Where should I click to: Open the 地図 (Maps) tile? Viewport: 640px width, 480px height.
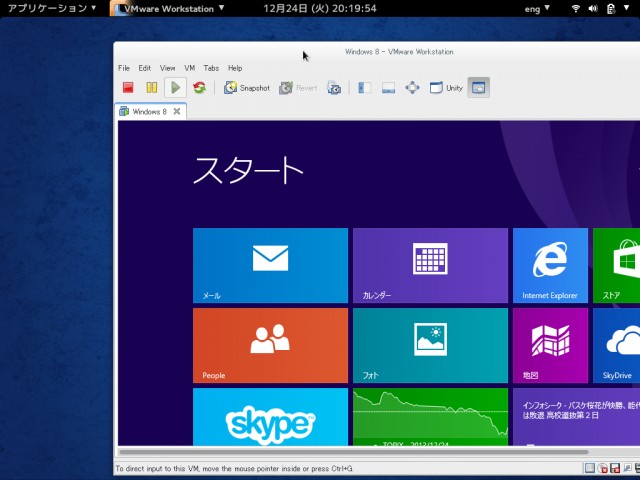(550, 345)
